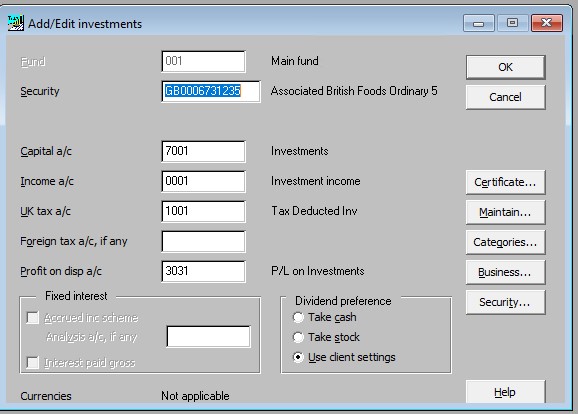578x414 pixels.
Task: Click the 'Not applicable' currencies value
Action: click(195, 396)
